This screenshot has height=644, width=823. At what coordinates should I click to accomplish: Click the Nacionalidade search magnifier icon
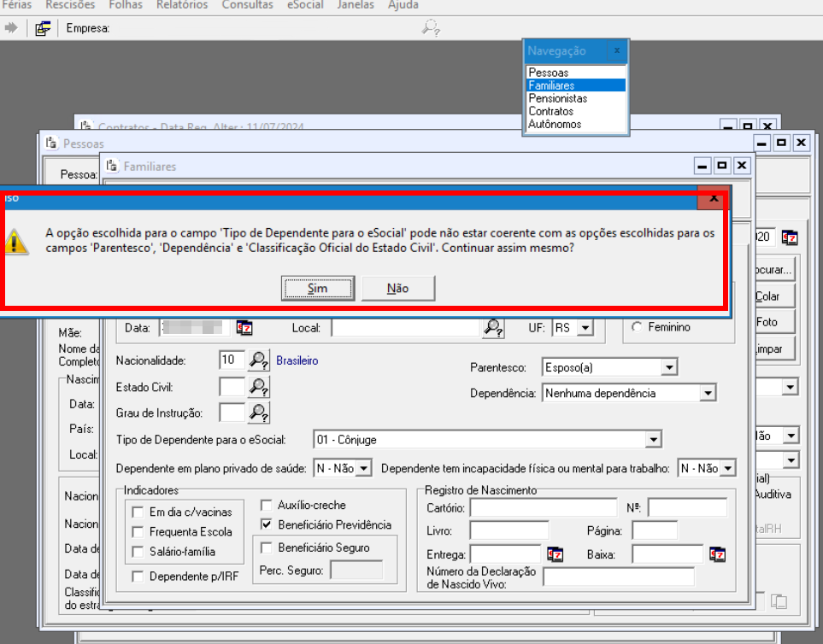pyautogui.click(x=259, y=360)
